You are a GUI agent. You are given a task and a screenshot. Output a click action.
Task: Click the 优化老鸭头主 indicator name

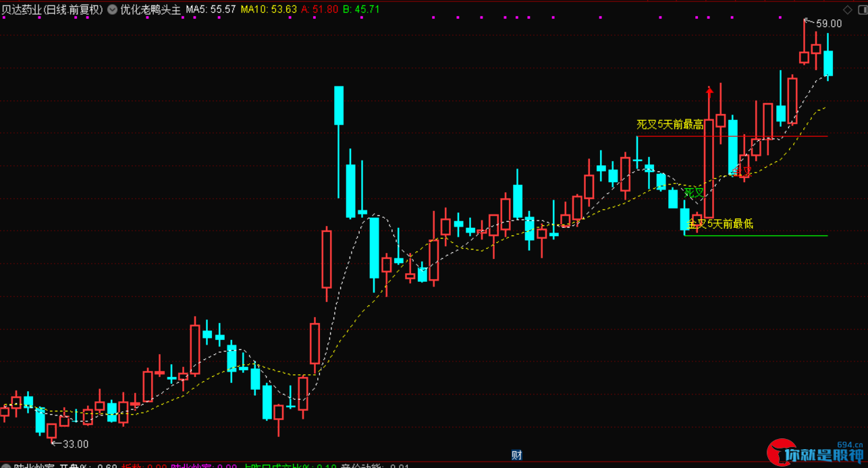tap(151, 9)
